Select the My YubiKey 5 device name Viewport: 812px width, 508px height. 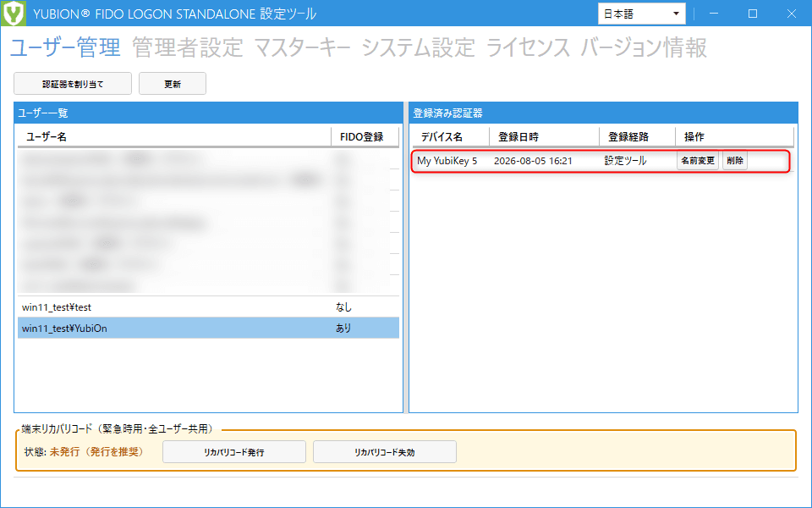coord(447,161)
